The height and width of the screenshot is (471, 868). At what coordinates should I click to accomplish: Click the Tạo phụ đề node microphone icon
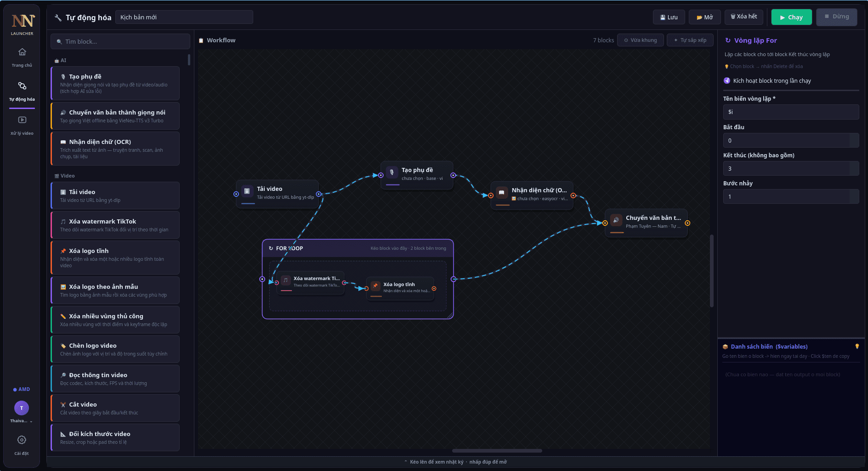[x=392, y=172]
